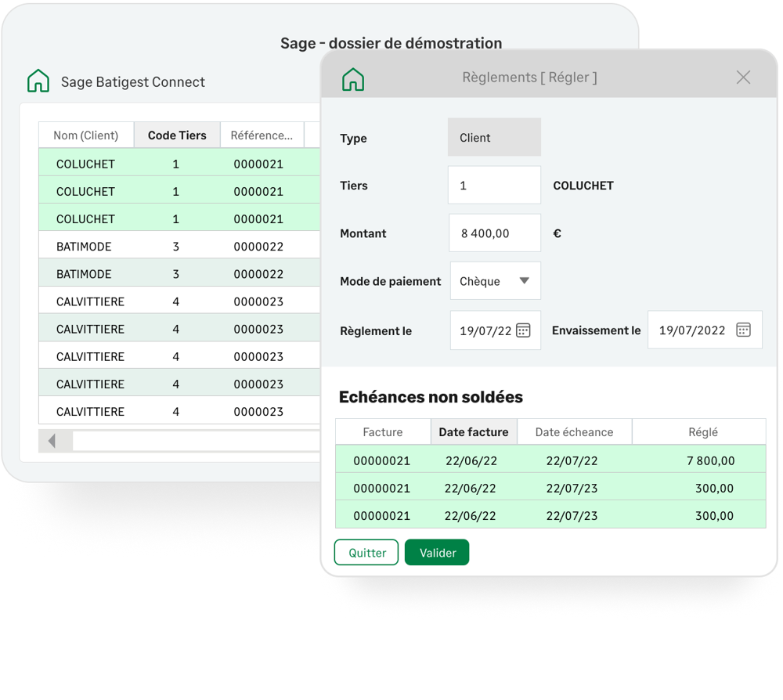Click the horizontal scrollbar track under client table
783x700 pixels.
click(196, 441)
